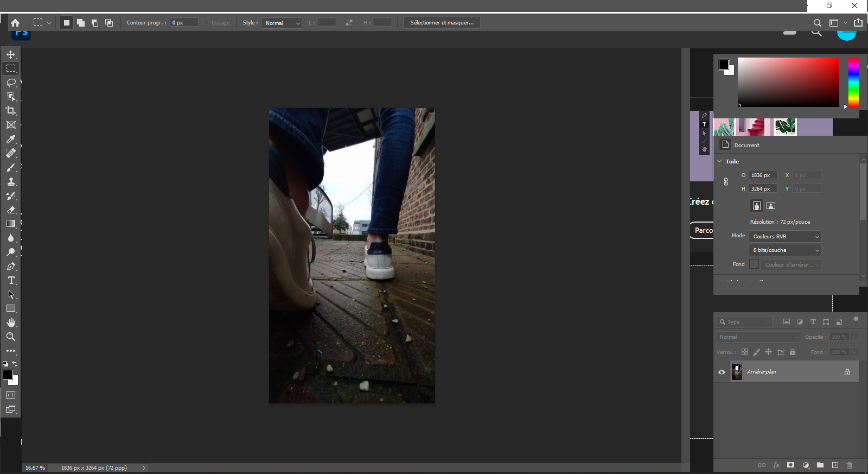Select the Rectangle shape tool
Screen dimensions: 868x474
[x=11, y=308]
